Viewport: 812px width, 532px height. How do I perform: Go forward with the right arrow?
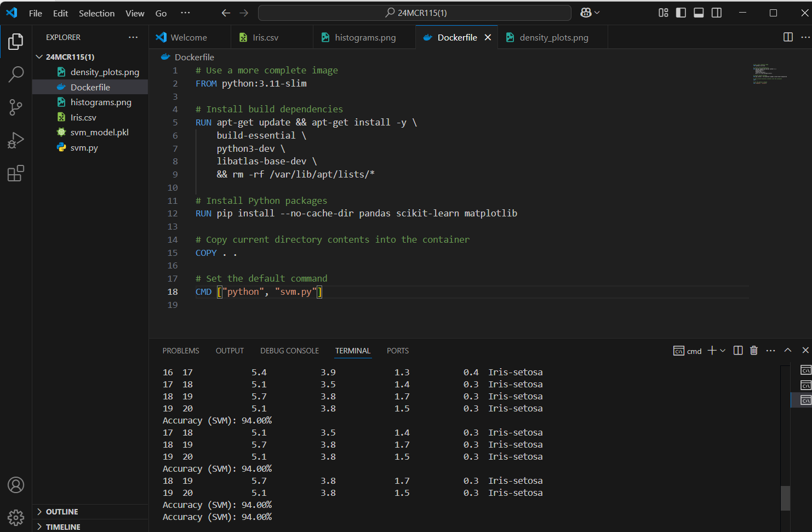click(x=244, y=13)
